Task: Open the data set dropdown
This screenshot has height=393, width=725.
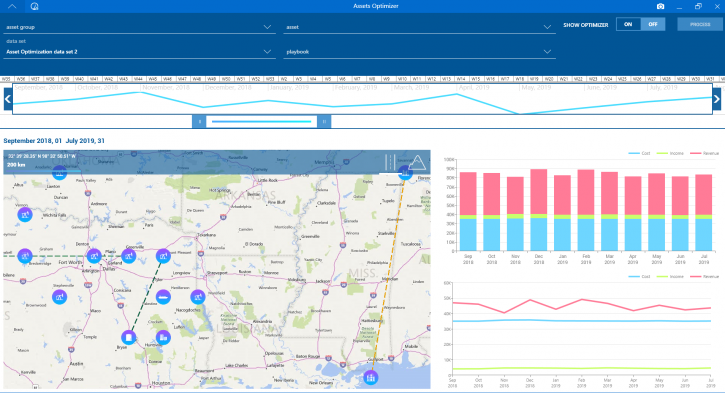Action: pyautogui.click(x=139, y=52)
